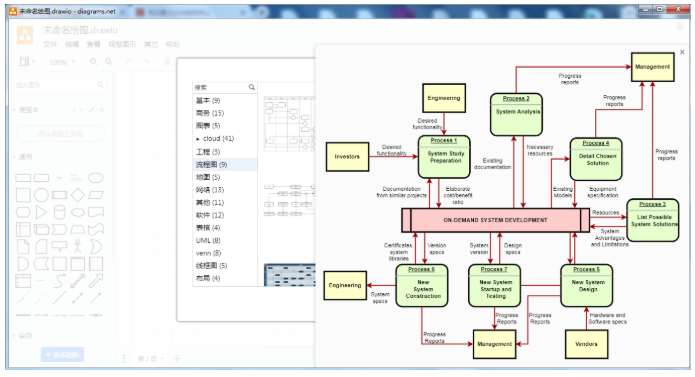Select the trapezoid shape in sidebar
Image resolution: width=695 pixels, height=377 pixels.
pos(78,229)
